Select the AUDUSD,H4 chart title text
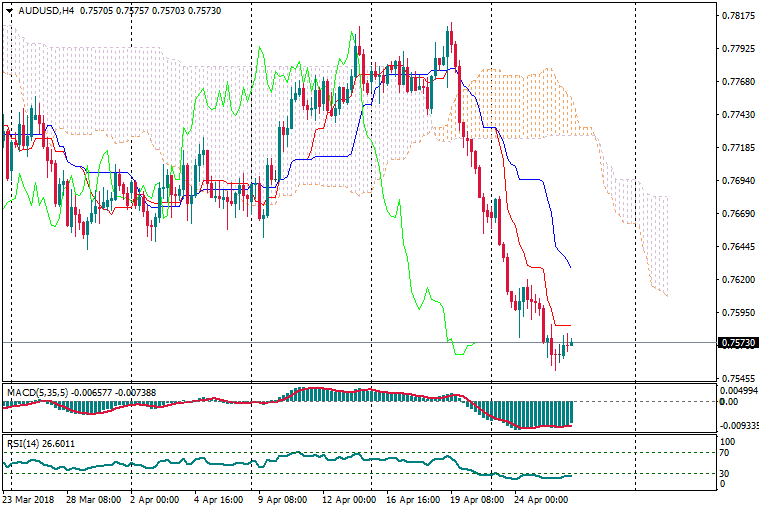The width and height of the screenshot is (759, 511). [45, 11]
